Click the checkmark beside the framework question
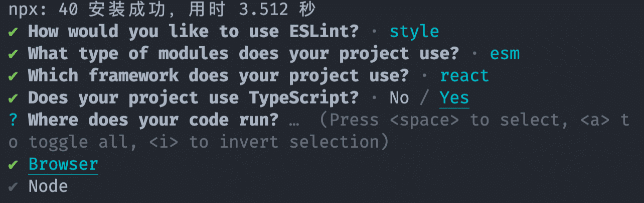 click(13, 76)
